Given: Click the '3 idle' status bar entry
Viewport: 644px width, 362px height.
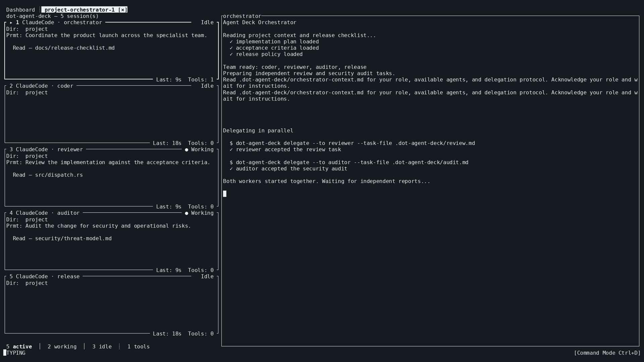Looking at the screenshot, I should coord(102,347).
